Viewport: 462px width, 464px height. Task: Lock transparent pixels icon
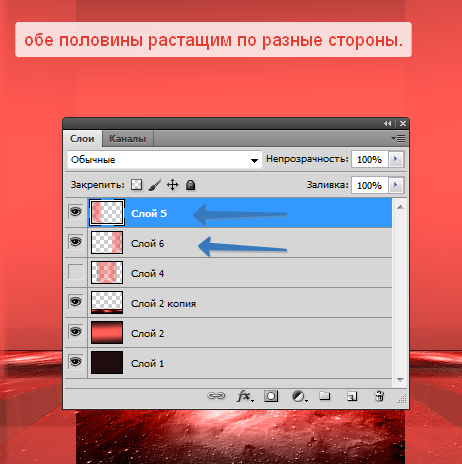pos(136,185)
